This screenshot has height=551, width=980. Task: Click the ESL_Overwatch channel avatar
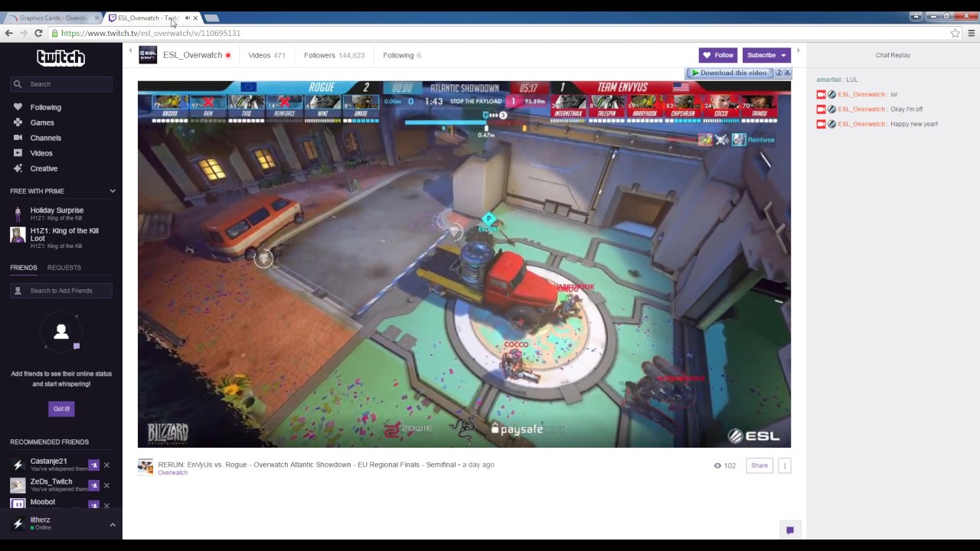click(x=148, y=55)
